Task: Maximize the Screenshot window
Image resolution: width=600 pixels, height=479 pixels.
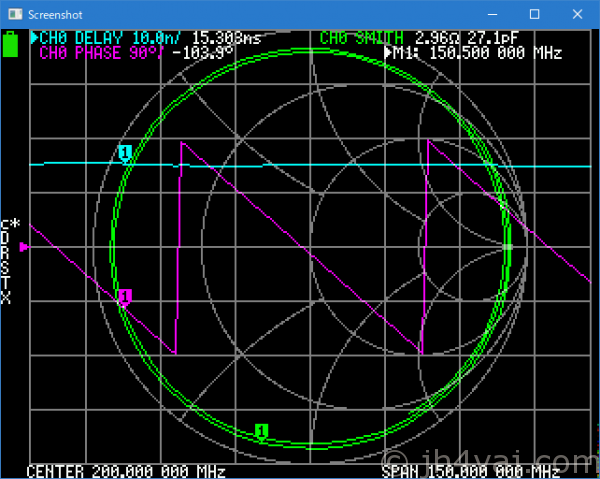Action: (x=534, y=14)
